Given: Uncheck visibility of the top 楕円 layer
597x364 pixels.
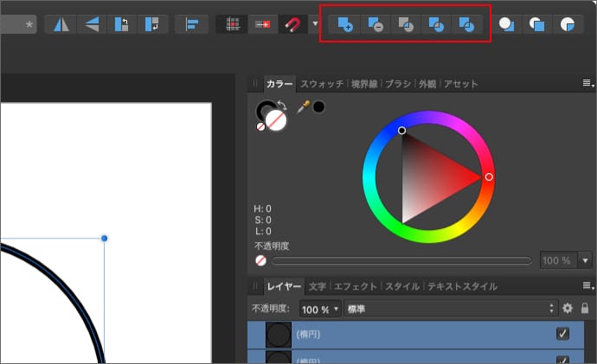Looking at the screenshot, I should (x=562, y=334).
